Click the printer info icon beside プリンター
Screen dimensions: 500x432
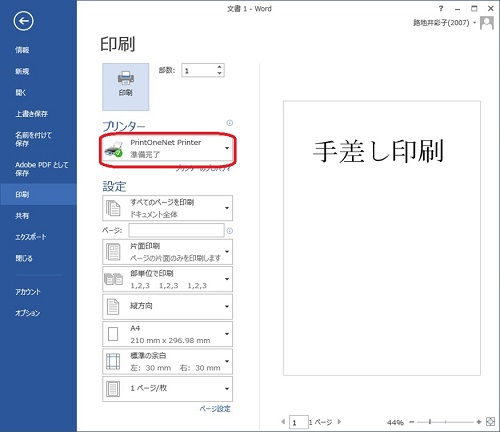pyautogui.click(x=230, y=123)
